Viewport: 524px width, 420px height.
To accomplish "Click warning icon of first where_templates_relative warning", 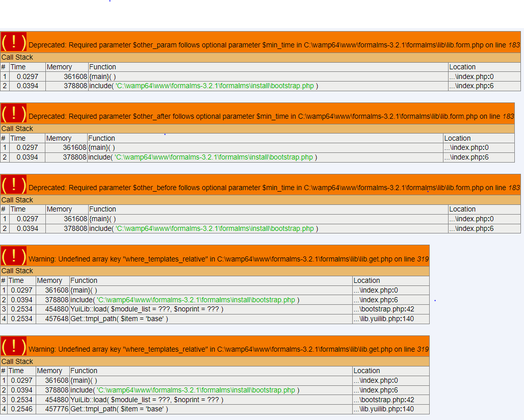I will [14, 255].
